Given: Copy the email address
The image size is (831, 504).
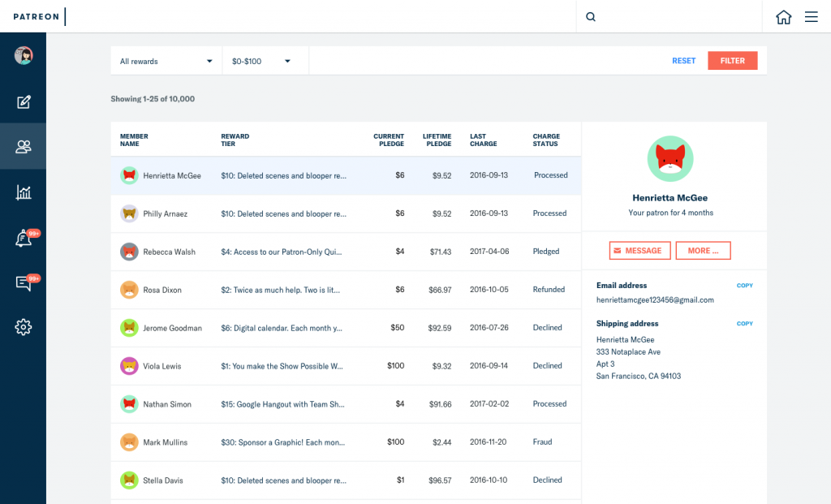Looking at the screenshot, I should point(745,286).
